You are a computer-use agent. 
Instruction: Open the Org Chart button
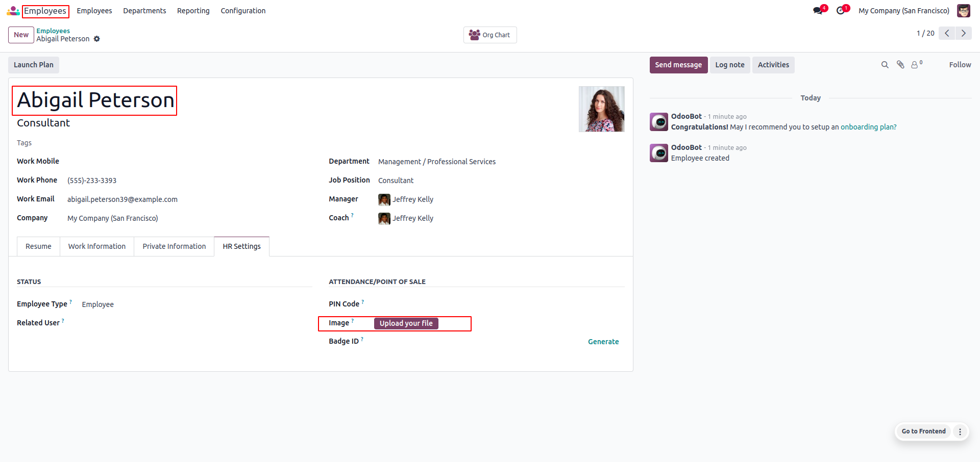[490, 35]
